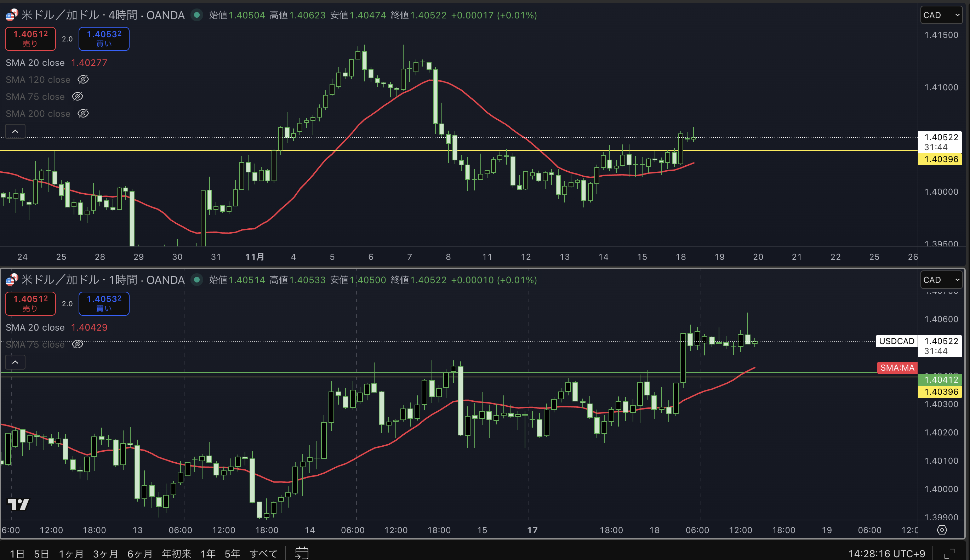Switch to the すべて range
Image resolution: width=970 pixels, height=560 pixels.
263,554
